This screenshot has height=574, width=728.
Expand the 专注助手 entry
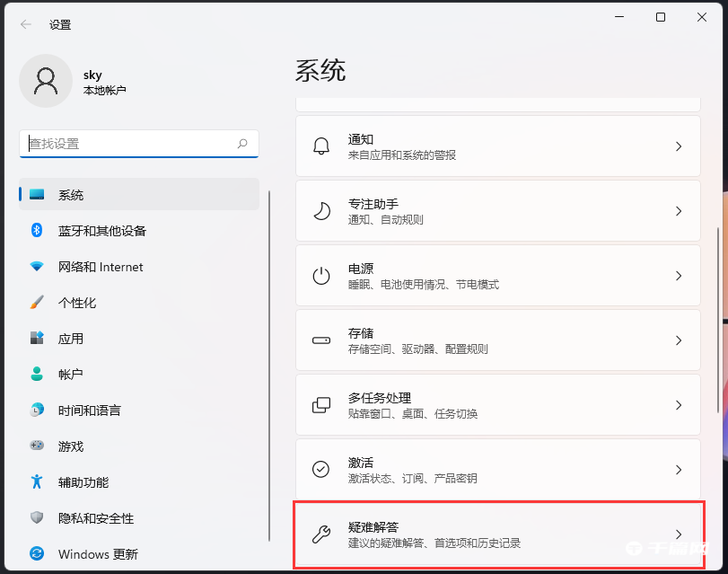pos(498,210)
